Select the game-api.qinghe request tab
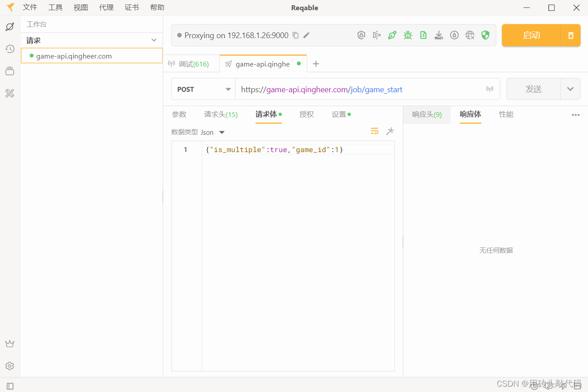 pyautogui.click(x=263, y=64)
